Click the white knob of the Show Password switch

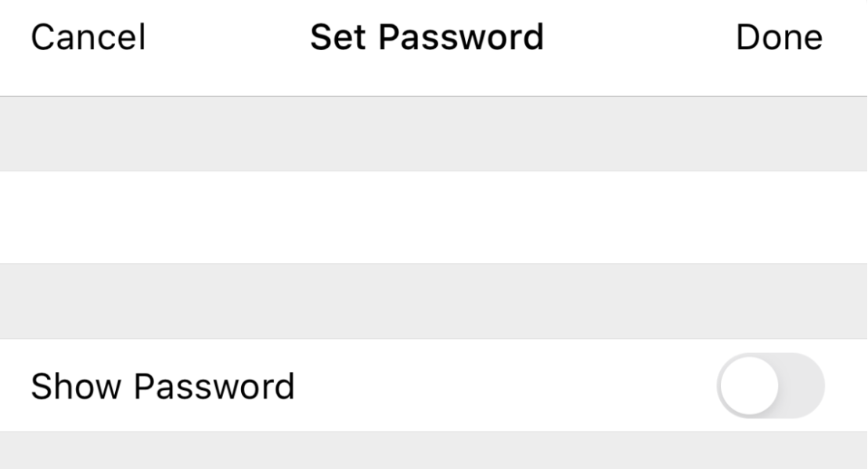749,385
